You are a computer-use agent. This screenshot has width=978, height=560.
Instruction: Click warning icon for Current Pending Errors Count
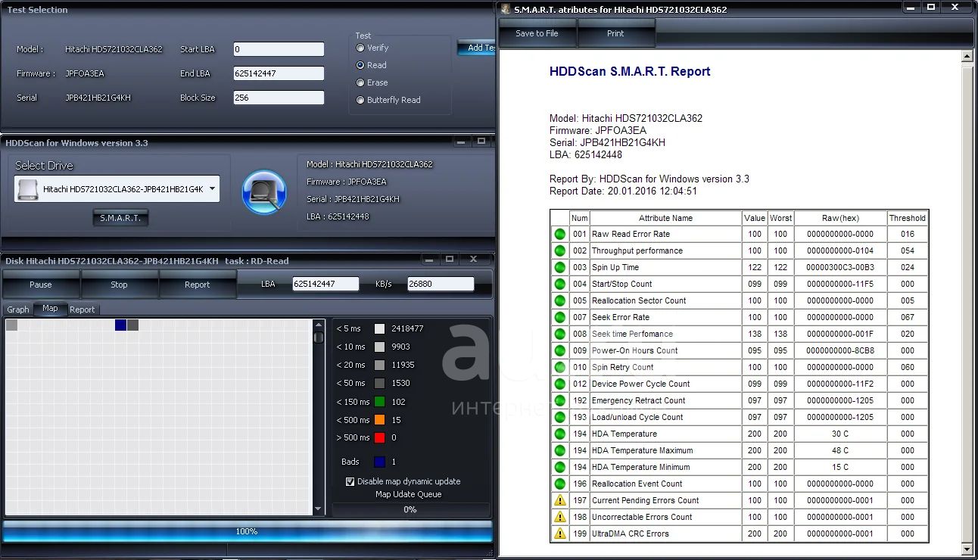pos(559,500)
